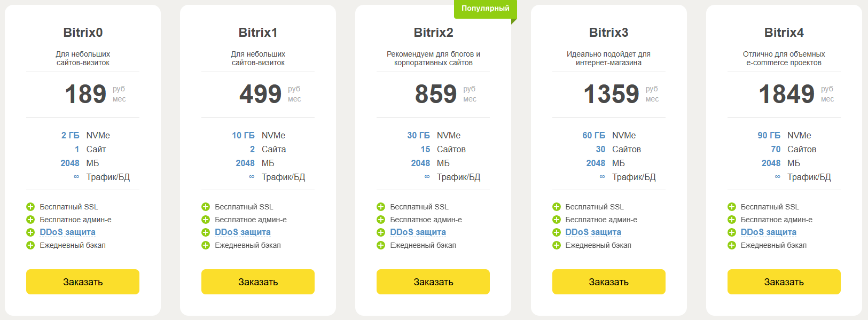Click the green Популярный badge
Viewport: 868px width, 320px height.
(x=485, y=9)
